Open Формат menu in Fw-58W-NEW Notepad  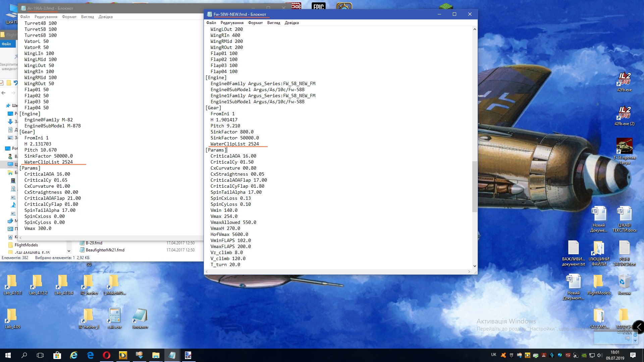point(255,23)
